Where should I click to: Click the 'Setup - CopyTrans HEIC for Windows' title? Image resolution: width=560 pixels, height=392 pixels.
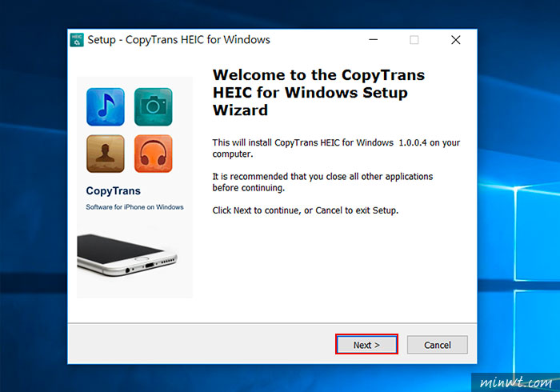click(178, 40)
